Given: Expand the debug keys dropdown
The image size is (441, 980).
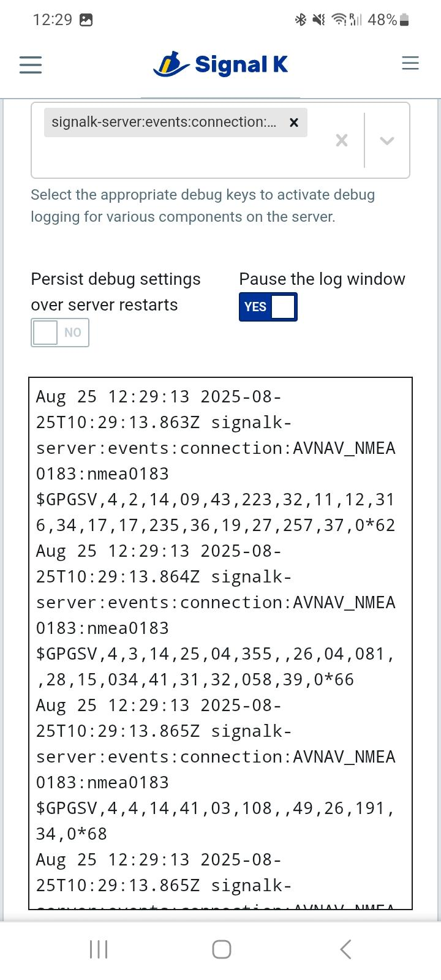Looking at the screenshot, I should pos(386,141).
